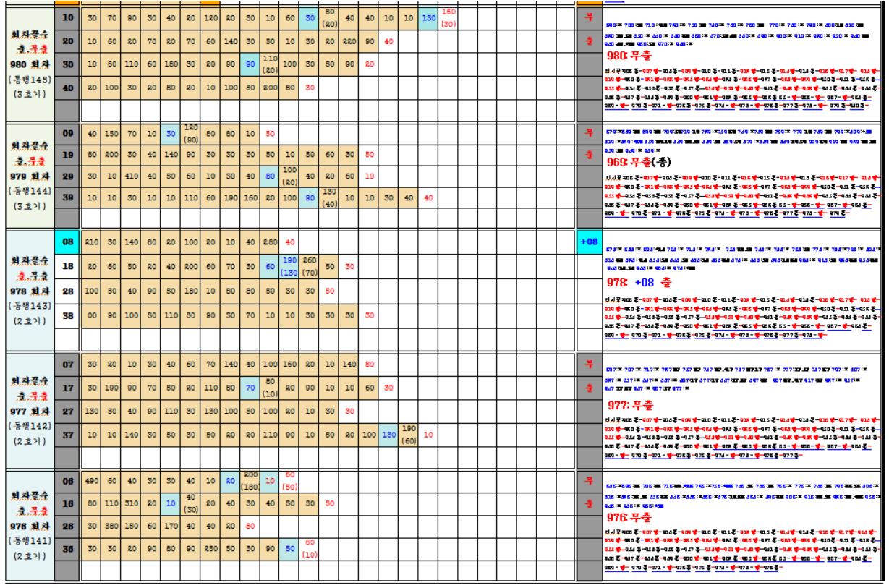Select gray row header 37
Image resolution: width=889 pixels, height=588 pixels.
pos(67,435)
